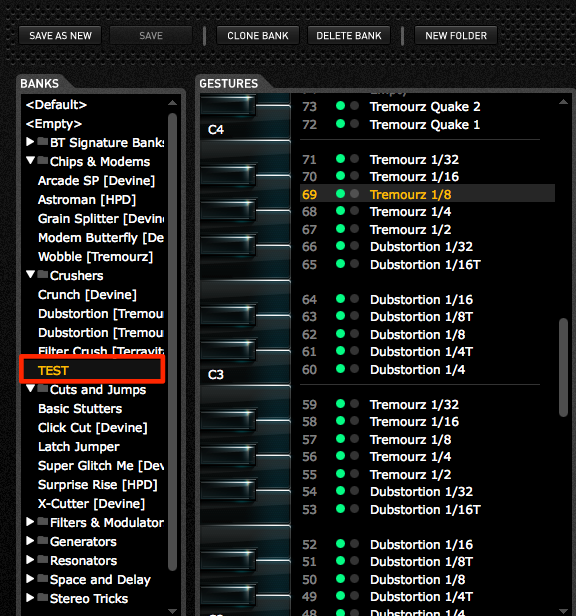This screenshot has width=576, height=616.
Task: Select the Wobble [Tremourz] bank
Action: coord(95,257)
